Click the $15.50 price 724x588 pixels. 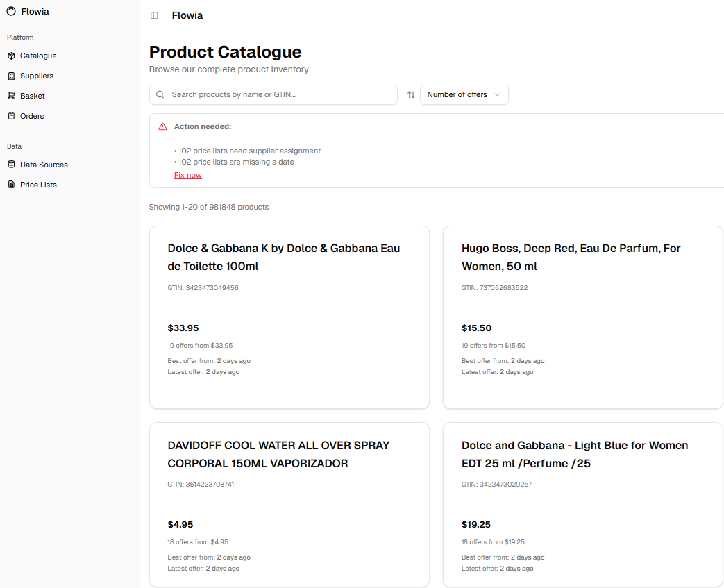(476, 328)
